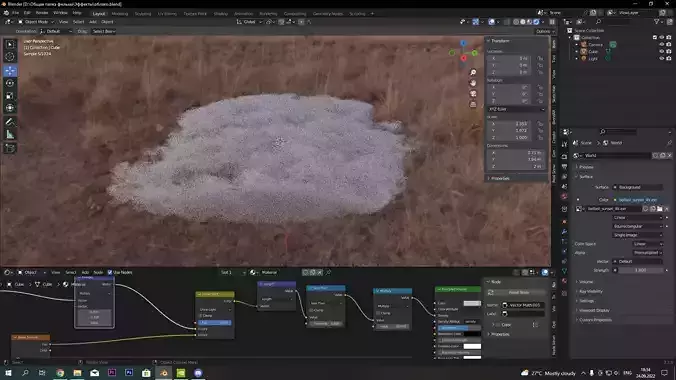676x380 pixels.
Task: Open the Linear interpolation dropdown
Action: 638,218
